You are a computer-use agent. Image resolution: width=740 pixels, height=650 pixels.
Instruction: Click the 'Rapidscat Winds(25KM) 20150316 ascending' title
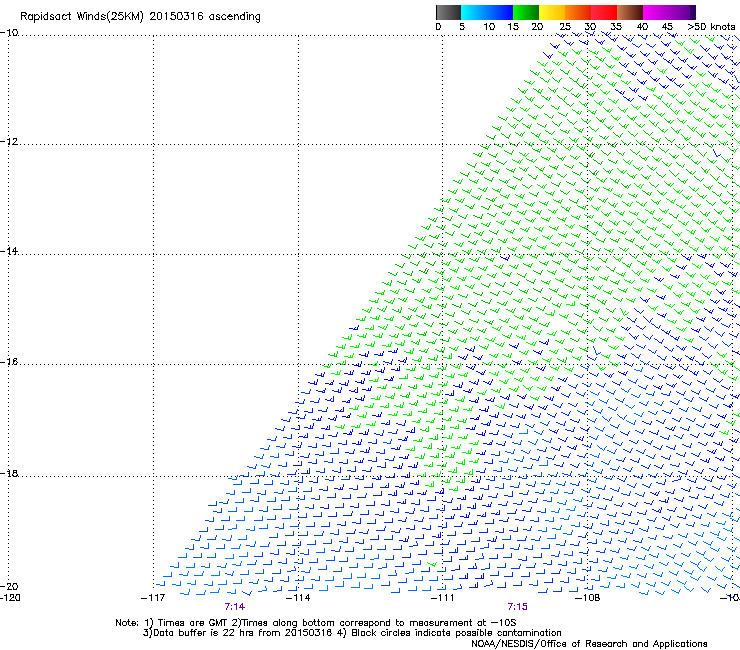140,17
